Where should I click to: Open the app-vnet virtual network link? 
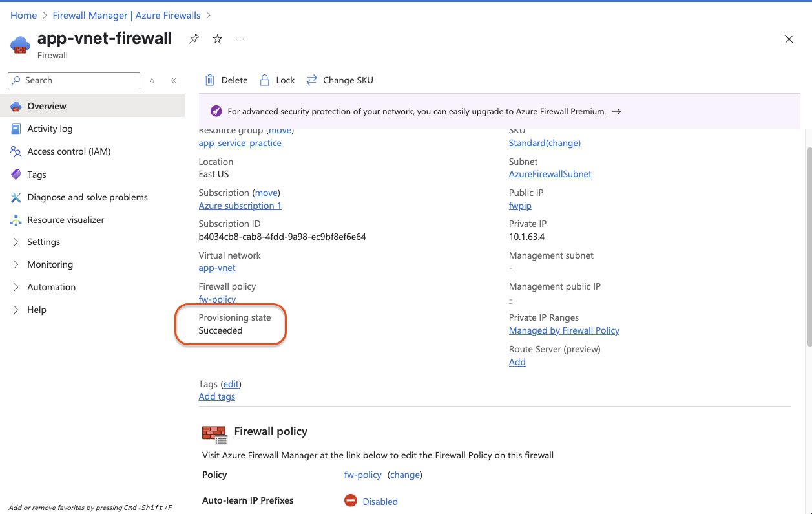click(x=217, y=268)
